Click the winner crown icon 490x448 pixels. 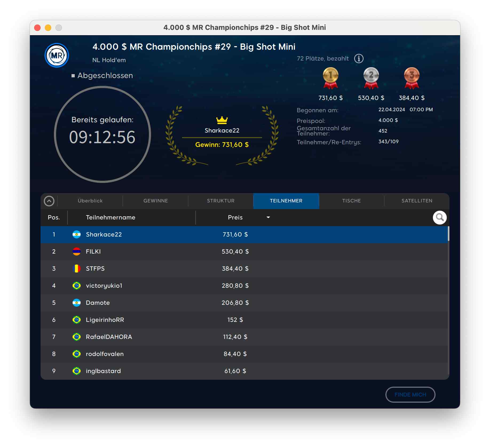222,120
